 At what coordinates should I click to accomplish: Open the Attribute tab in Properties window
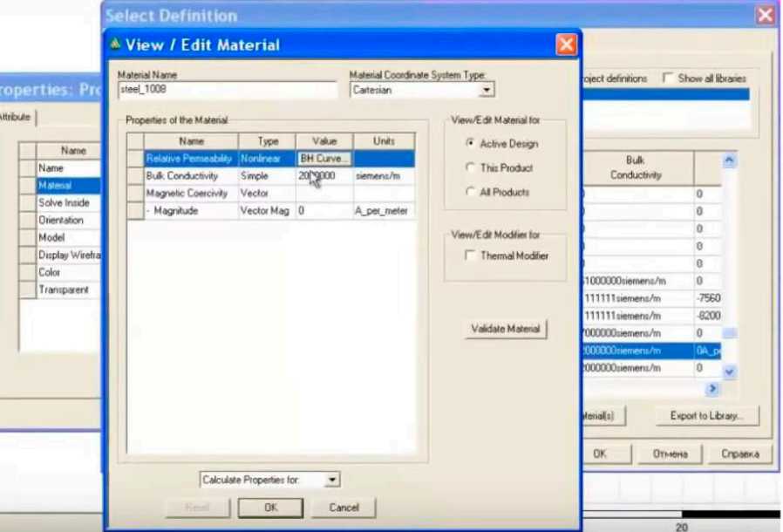pyautogui.click(x=16, y=117)
